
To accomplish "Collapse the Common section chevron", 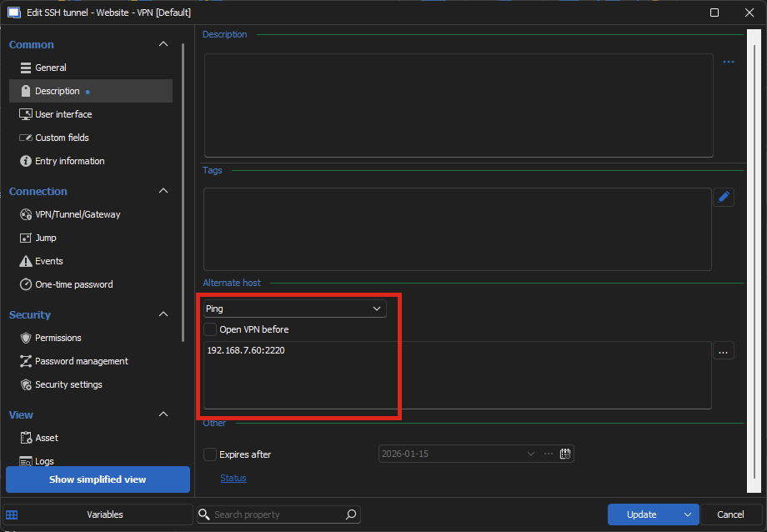I will pyautogui.click(x=163, y=44).
